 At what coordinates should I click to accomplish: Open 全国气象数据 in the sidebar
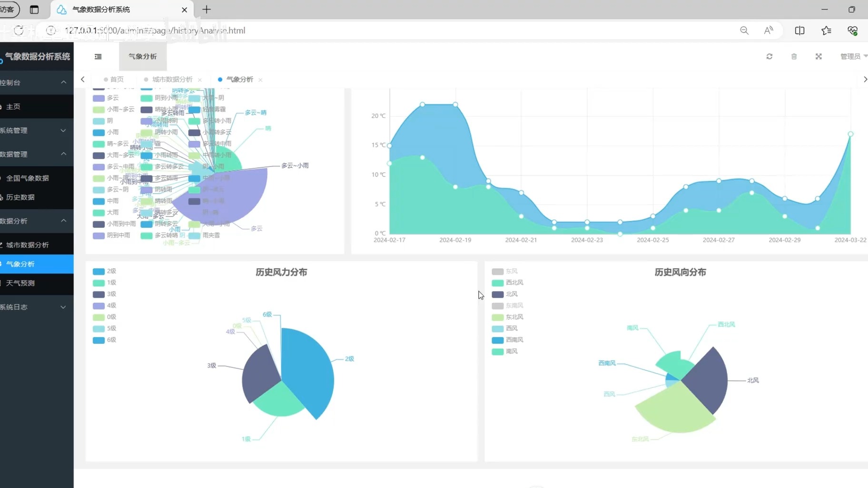click(37, 178)
